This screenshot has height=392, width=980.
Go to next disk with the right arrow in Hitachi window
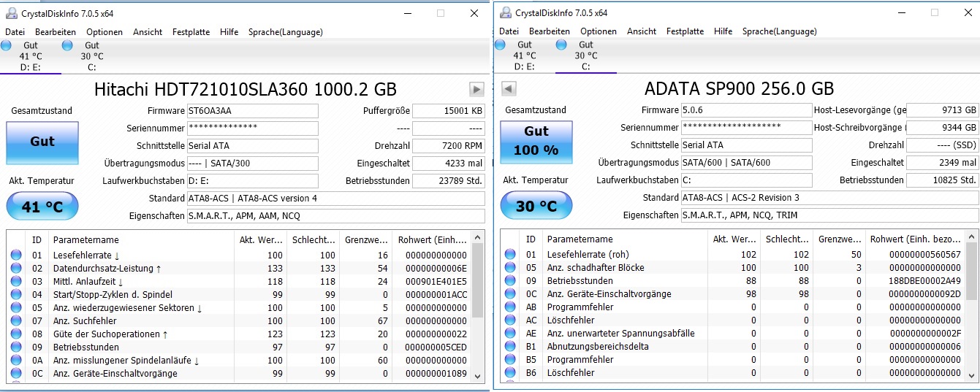(x=476, y=89)
